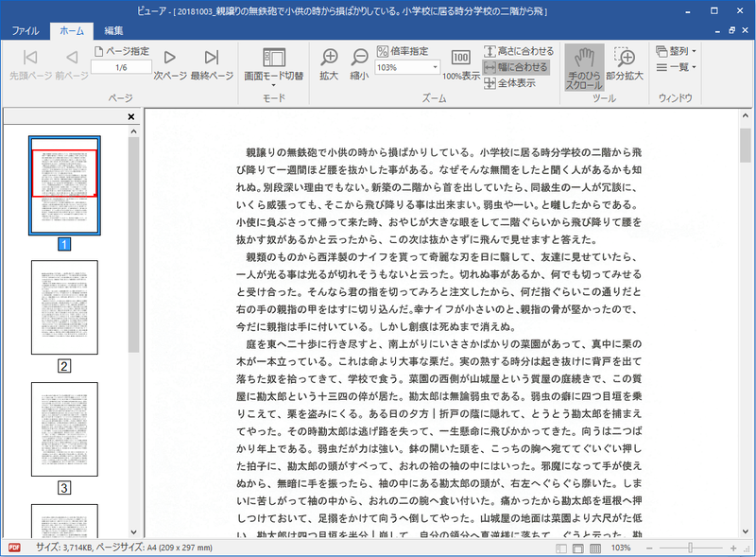Restore the inner document window
Screen dimensions: 756x557
[731, 30]
